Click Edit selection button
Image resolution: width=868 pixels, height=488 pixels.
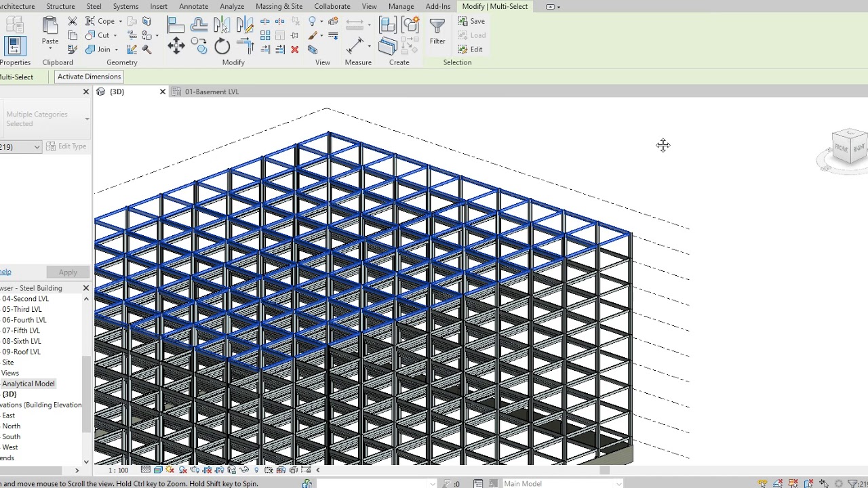[471, 49]
